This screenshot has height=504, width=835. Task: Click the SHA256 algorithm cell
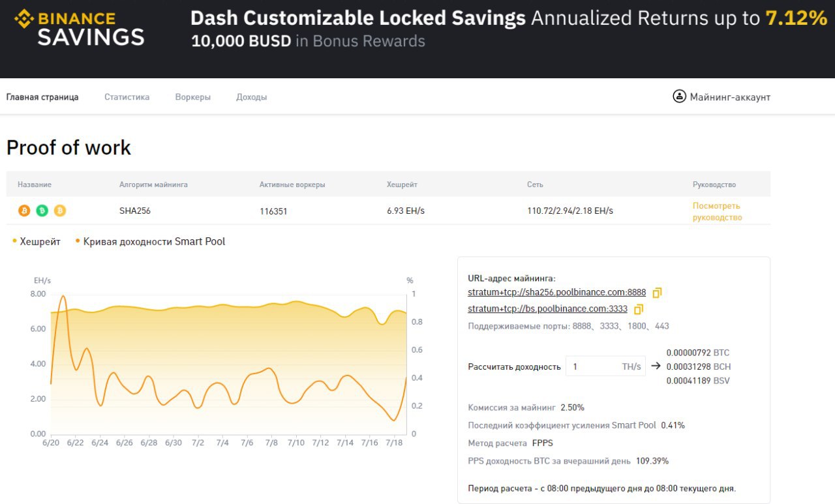pos(135,211)
